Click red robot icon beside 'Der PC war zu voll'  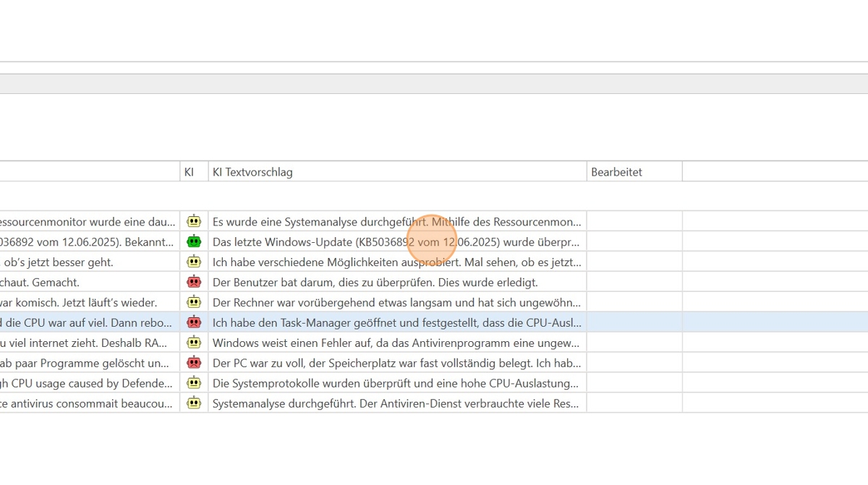coord(194,363)
